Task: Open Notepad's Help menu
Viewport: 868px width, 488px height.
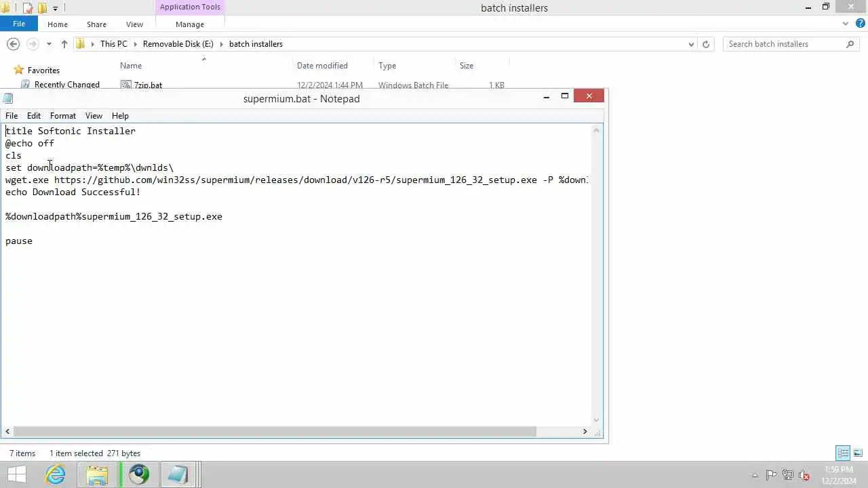Action: (x=120, y=116)
